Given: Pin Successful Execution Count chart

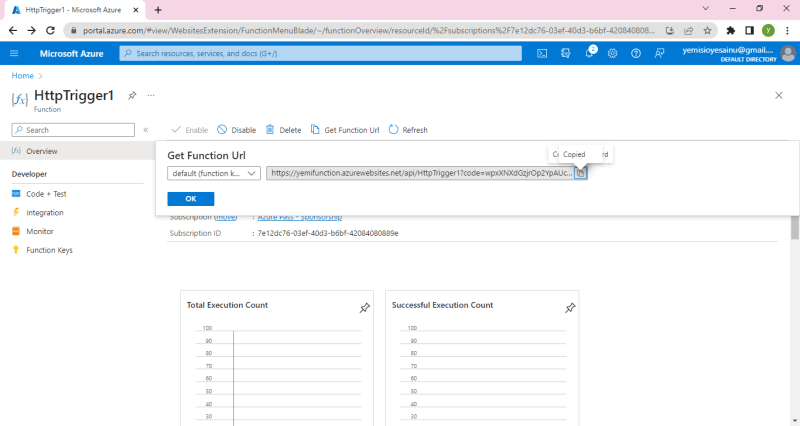Looking at the screenshot, I should pyautogui.click(x=570, y=308).
